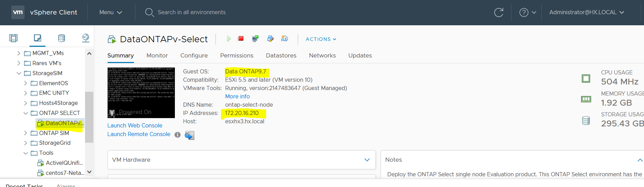Expand the ElementOS folder
644x187 pixels.
tap(25, 83)
